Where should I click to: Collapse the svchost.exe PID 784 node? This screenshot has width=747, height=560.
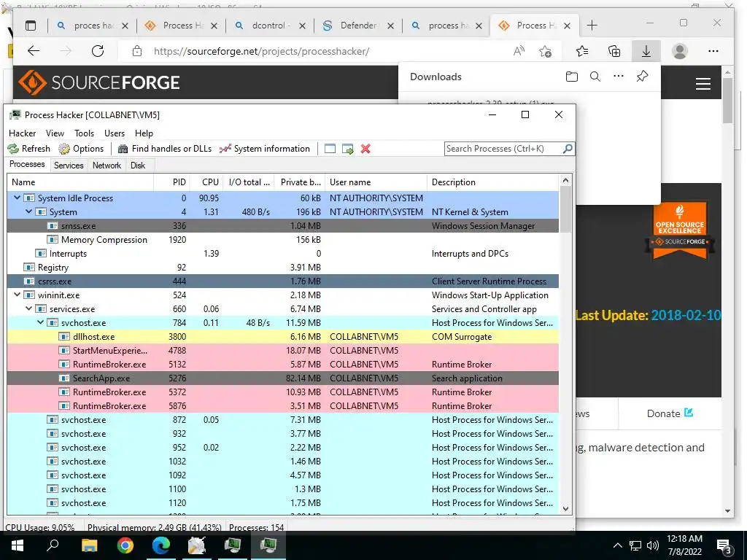41,322
